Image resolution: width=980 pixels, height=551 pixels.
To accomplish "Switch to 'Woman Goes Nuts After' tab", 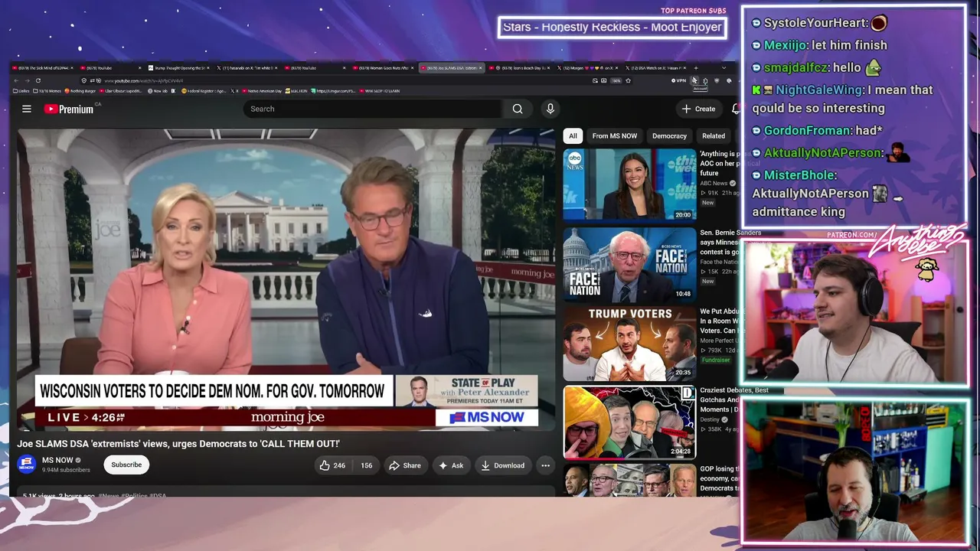I will coord(384,68).
